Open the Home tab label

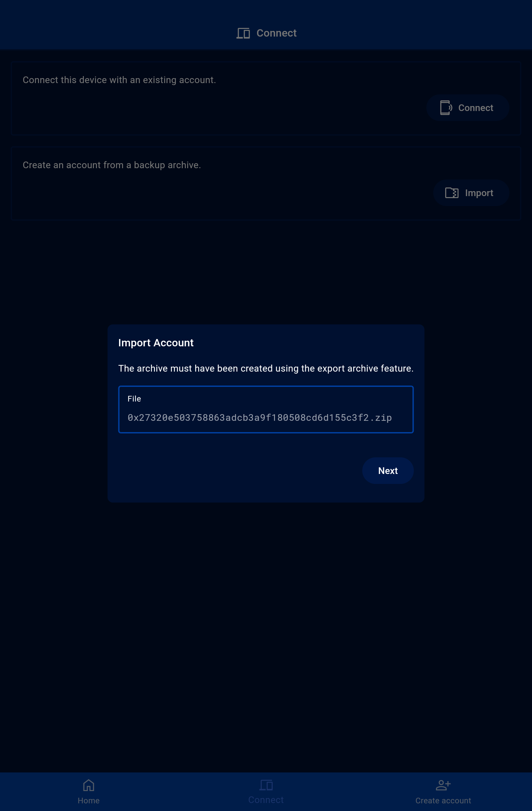coord(88,800)
